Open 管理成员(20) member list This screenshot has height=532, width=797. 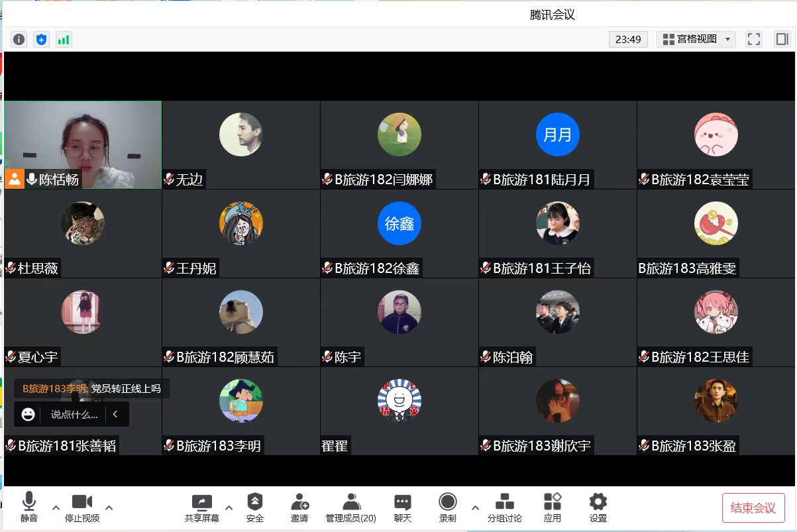351,508
